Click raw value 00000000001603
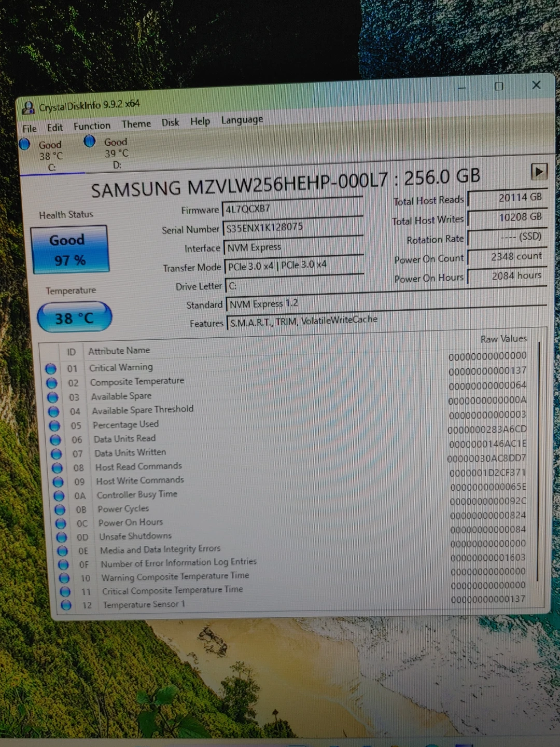 [x=487, y=557]
